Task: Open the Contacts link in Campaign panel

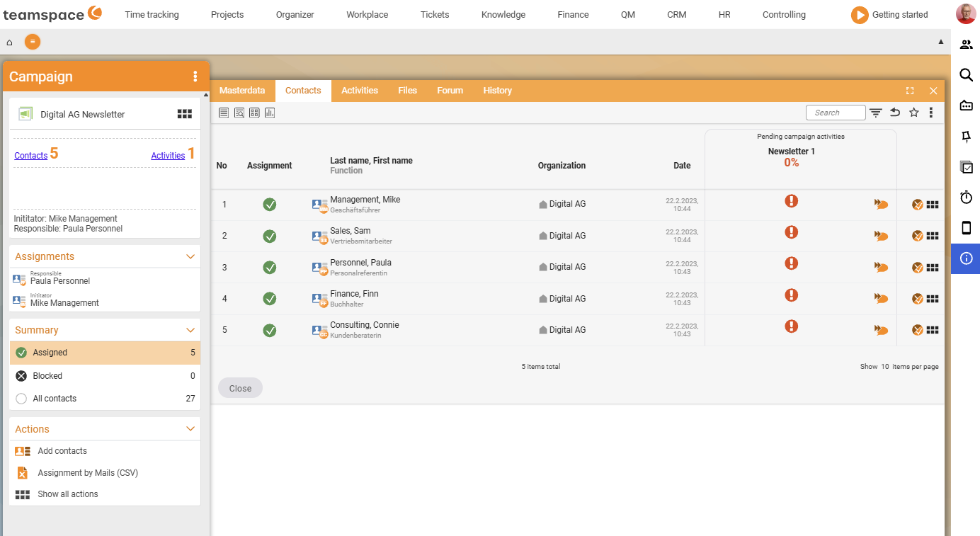Action: pos(31,156)
